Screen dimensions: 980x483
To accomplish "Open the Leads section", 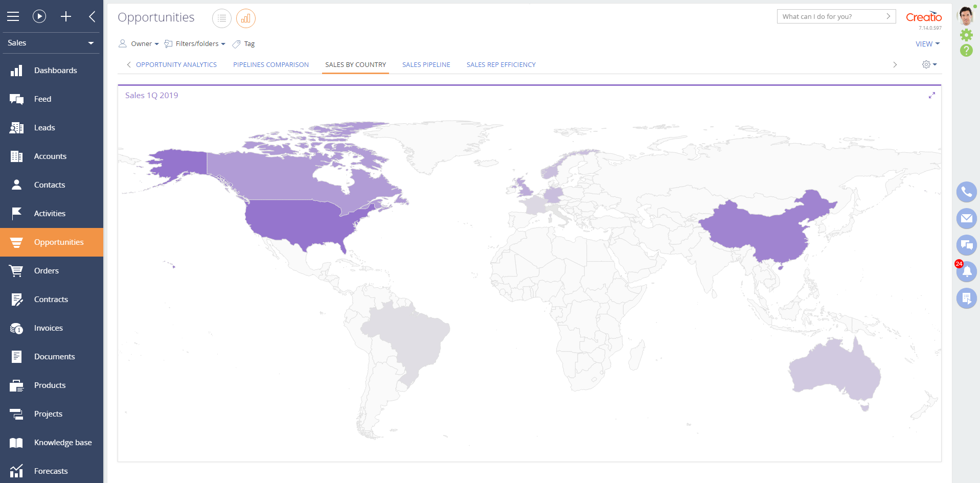I will 44,127.
